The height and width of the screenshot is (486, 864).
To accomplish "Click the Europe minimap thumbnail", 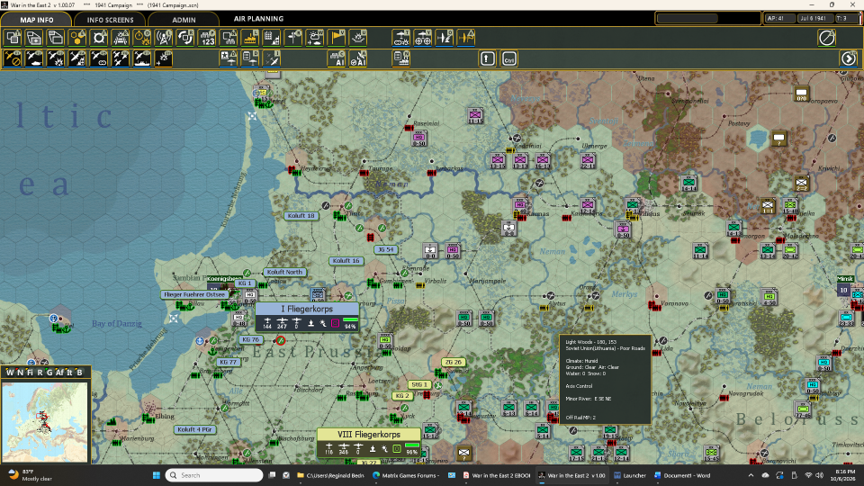I will 45,422.
